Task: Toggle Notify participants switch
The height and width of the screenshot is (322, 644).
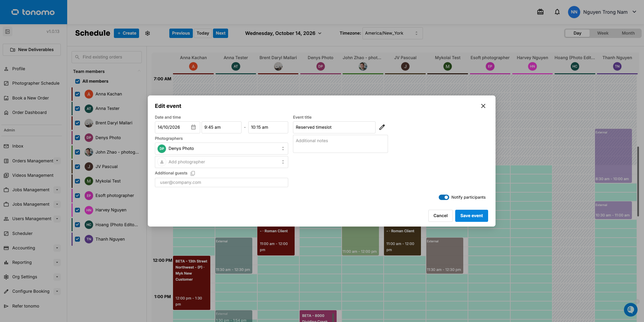Action: pos(444,197)
